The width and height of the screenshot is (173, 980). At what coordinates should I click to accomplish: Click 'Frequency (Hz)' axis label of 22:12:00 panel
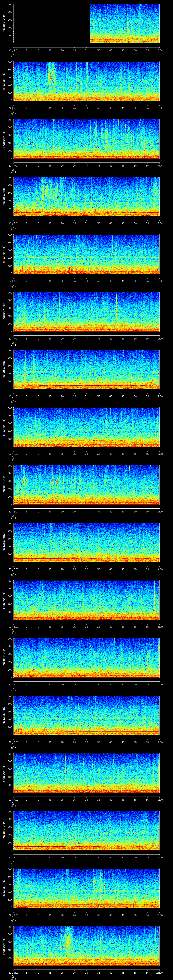[x=4, y=485]
